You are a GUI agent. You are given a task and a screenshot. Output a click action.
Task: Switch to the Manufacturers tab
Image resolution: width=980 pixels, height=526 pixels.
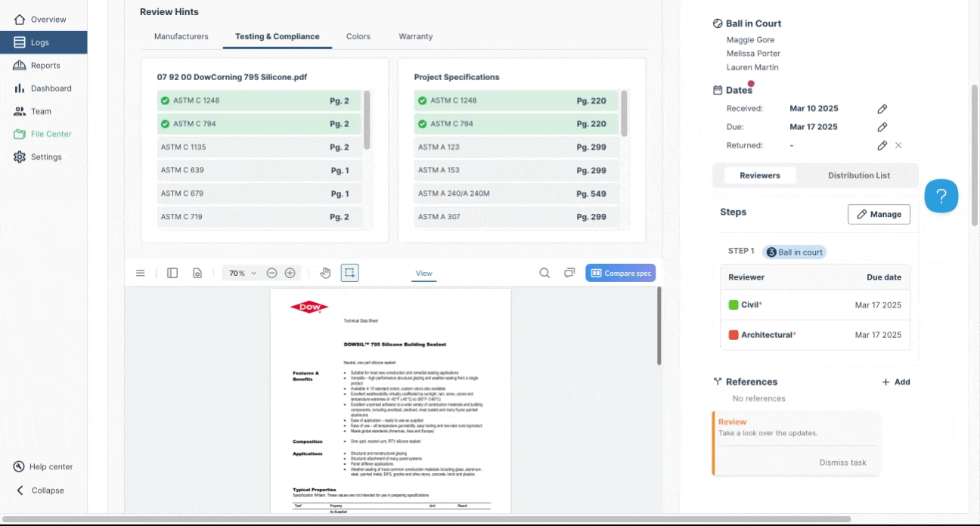181,36
